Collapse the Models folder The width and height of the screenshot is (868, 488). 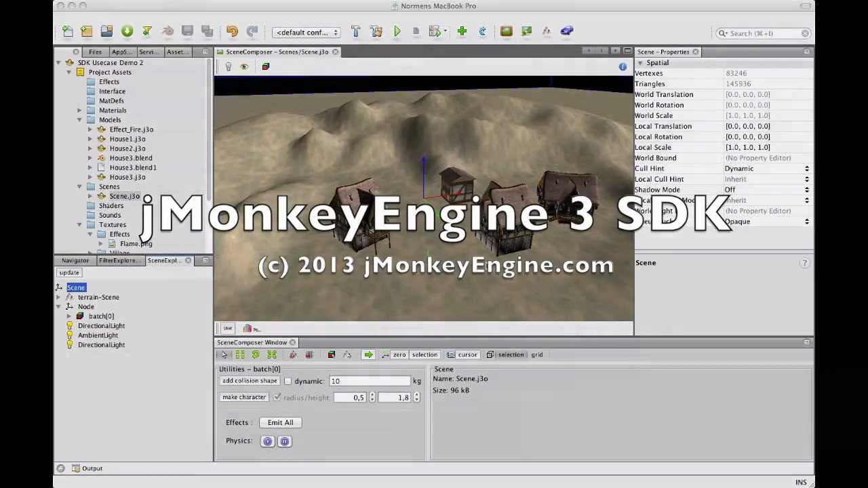tap(79, 120)
